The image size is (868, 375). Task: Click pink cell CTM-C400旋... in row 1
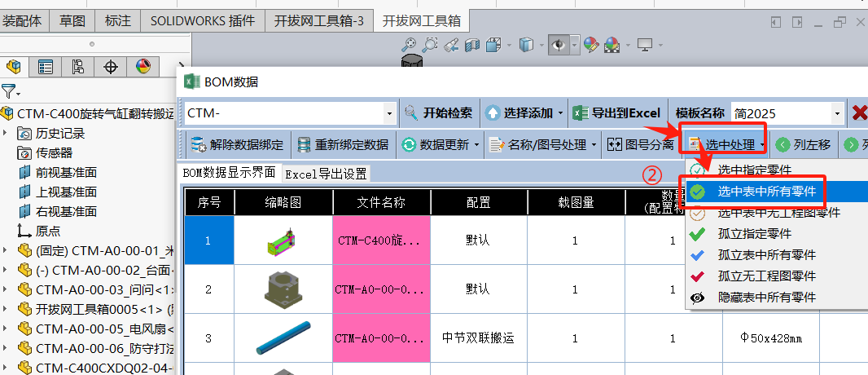click(x=381, y=240)
